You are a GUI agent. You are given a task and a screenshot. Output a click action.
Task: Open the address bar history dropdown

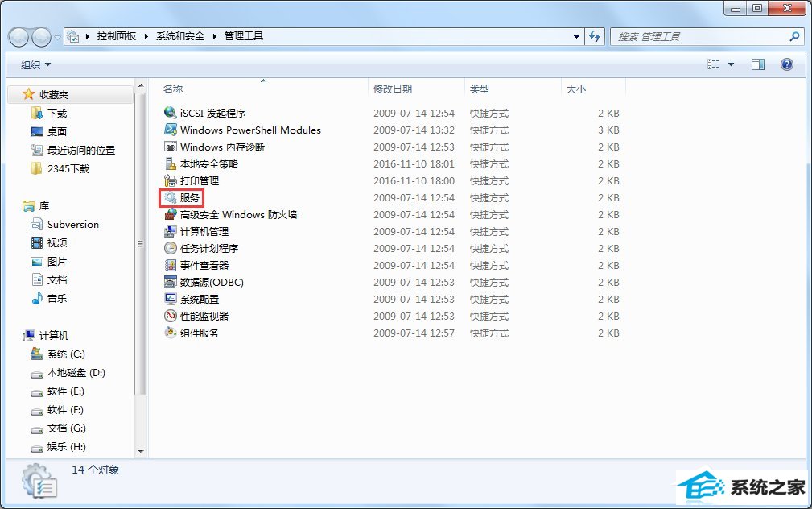576,36
